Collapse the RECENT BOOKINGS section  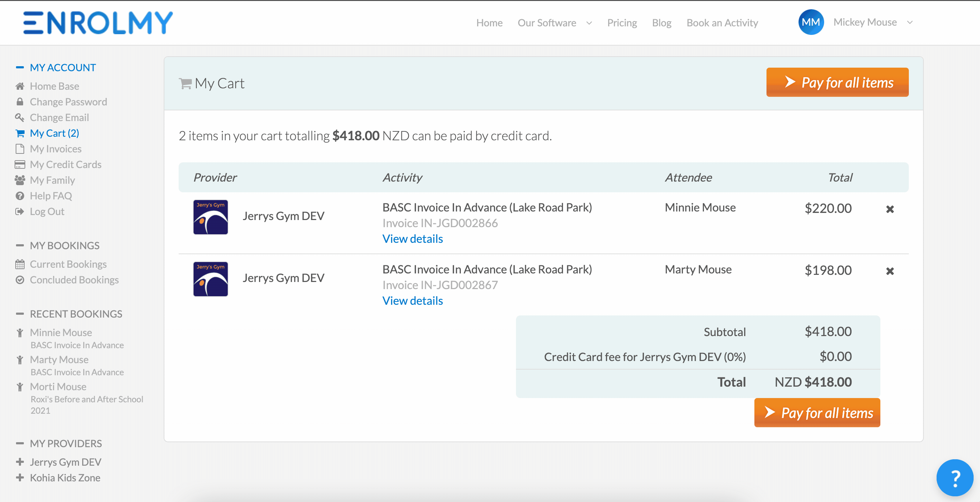point(20,314)
